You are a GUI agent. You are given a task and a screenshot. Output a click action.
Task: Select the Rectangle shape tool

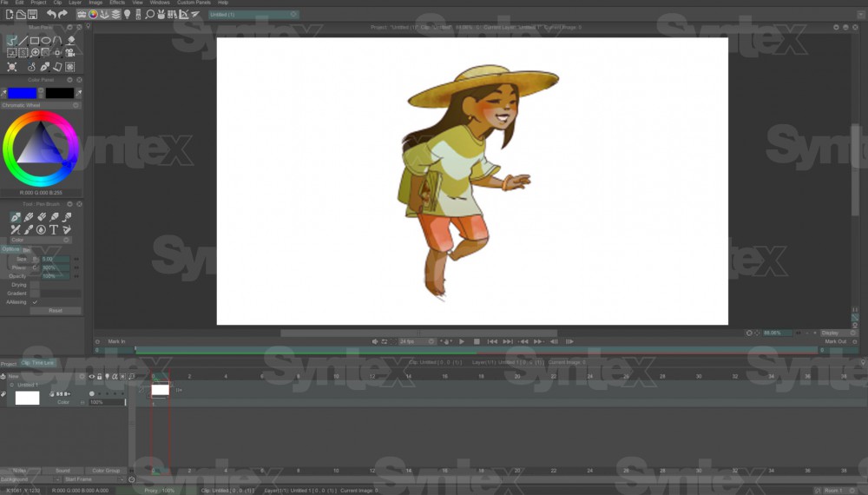coord(35,40)
